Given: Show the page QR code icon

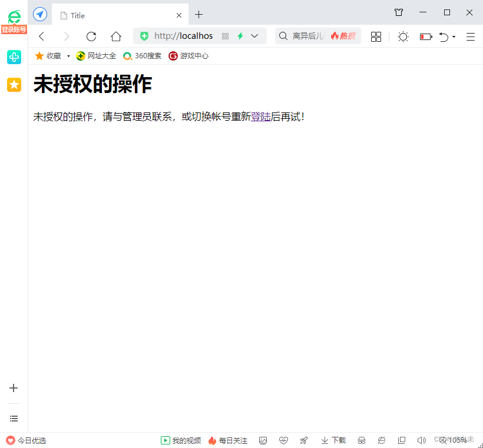Looking at the screenshot, I should pyautogui.click(x=225, y=36).
